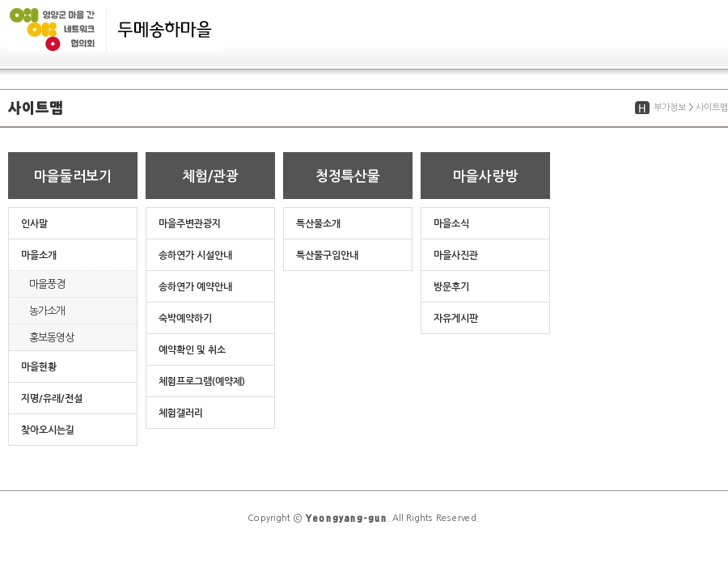
Task: Open the 체험/관광 section header
Action: pyautogui.click(x=210, y=176)
